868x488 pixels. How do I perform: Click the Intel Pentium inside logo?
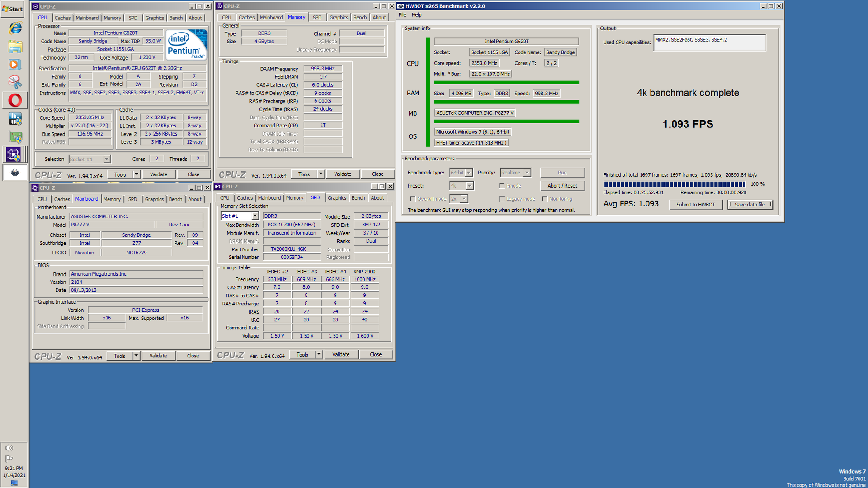[x=187, y=44]
